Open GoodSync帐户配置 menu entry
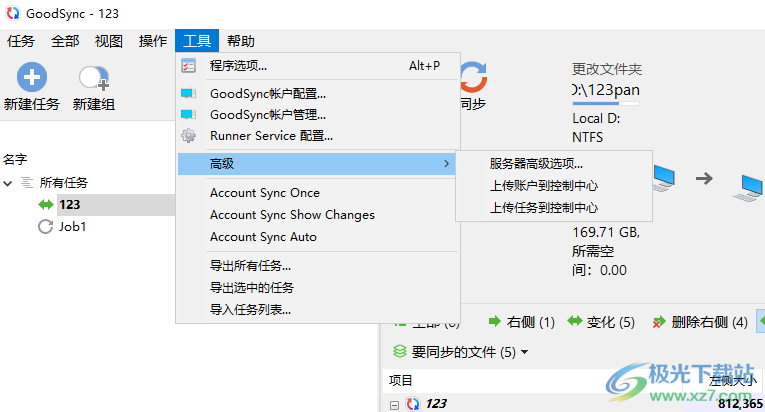The image size is (765, 412). pyautogui.click(x=318, y=93)
